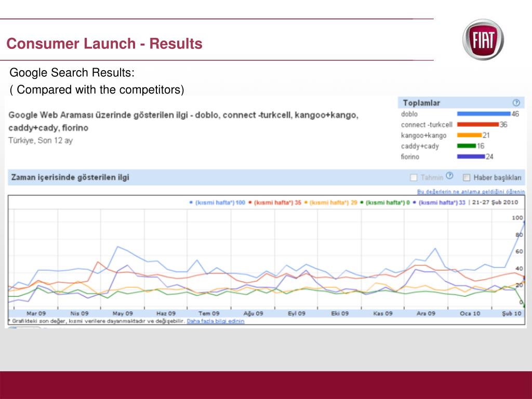
Task: Follow the 'Daha fazla bilgi edinin' link
Action: pos(216,321)
